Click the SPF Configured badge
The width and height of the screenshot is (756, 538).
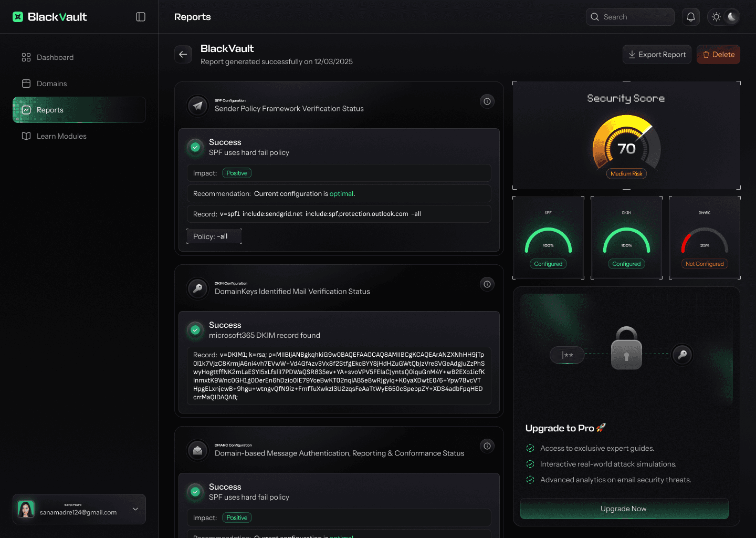click(548, 264)
